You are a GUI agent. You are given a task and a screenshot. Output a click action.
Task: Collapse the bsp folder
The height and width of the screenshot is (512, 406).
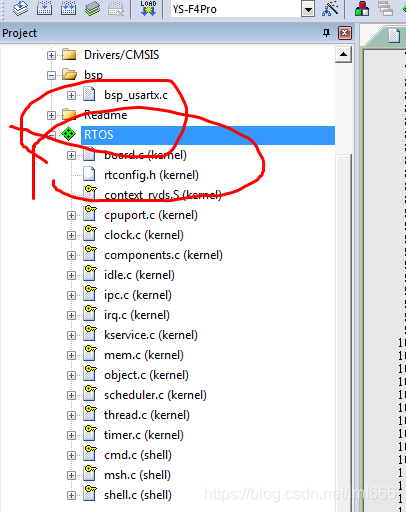pos(51,75)
